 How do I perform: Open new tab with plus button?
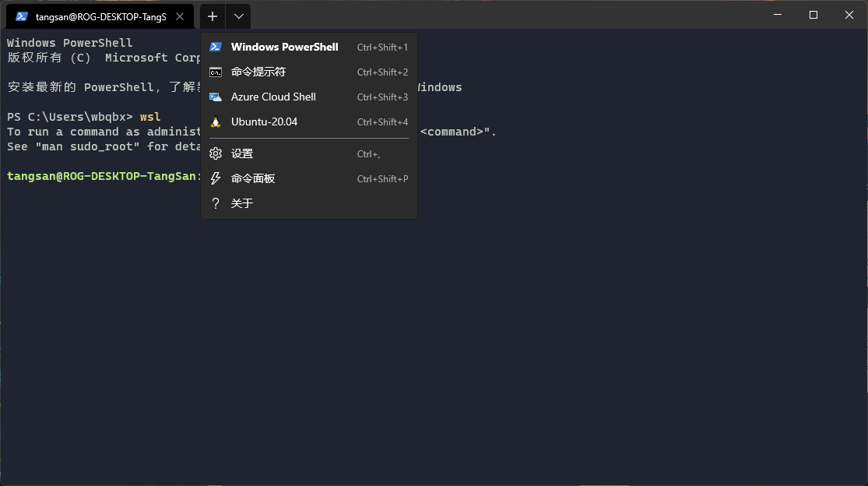[x=213, y=16]
